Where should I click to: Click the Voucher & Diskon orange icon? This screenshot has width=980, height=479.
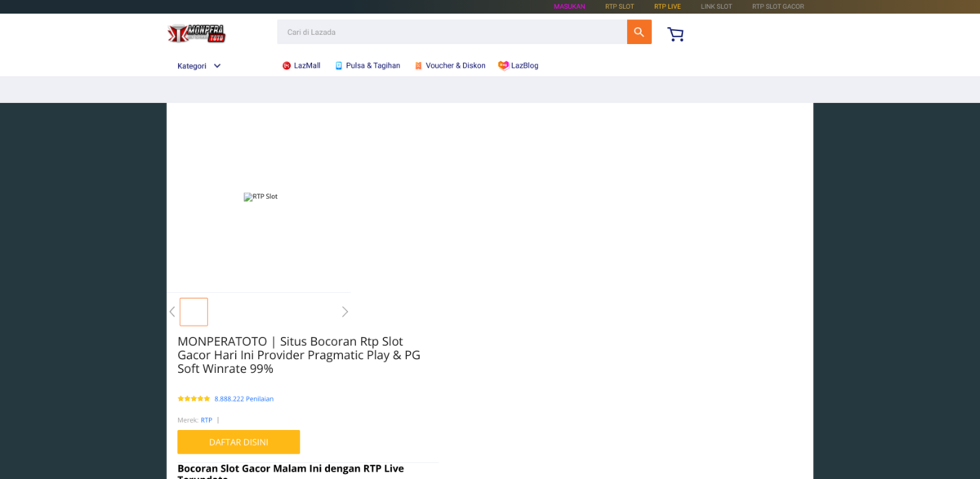point(418,65)
